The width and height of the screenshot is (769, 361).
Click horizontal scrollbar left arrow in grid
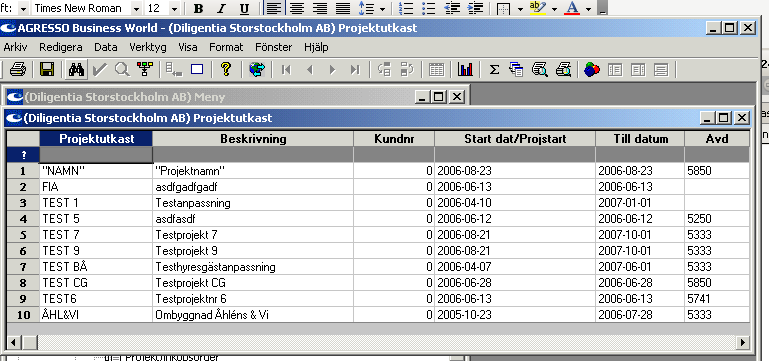pyautogui.click(x=13, y=342)
